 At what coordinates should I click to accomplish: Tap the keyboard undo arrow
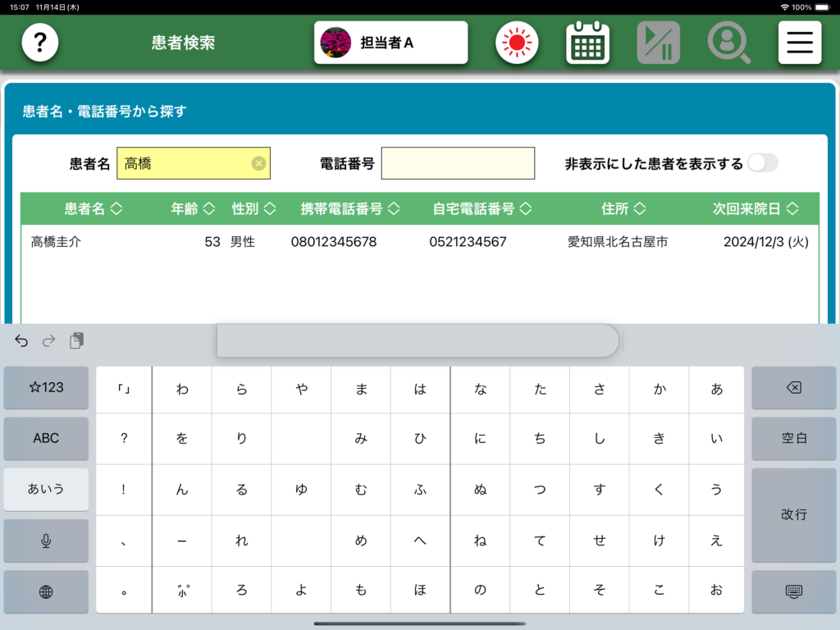click(21, 340)
